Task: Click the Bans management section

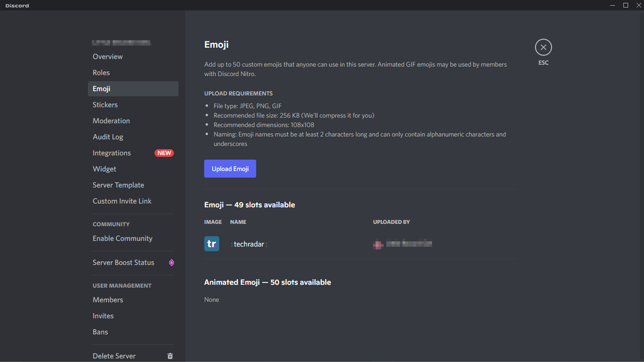Action: 100,331
